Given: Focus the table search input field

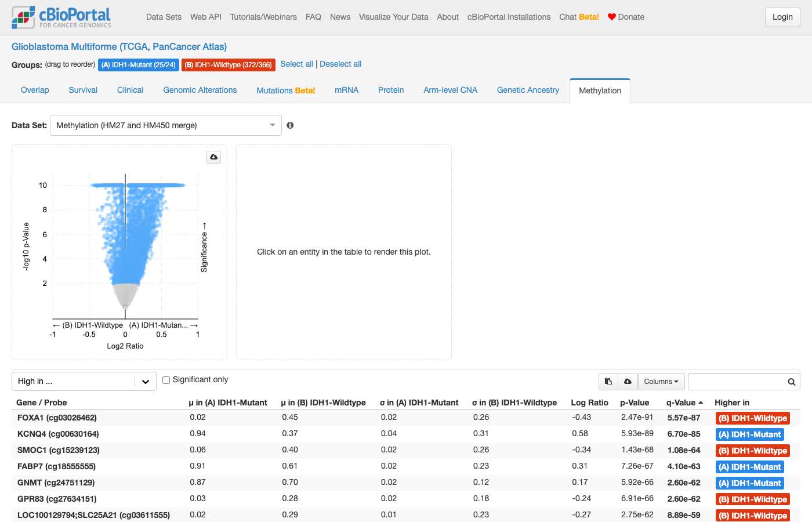Looking at the screenshot, I should point(737,382).
